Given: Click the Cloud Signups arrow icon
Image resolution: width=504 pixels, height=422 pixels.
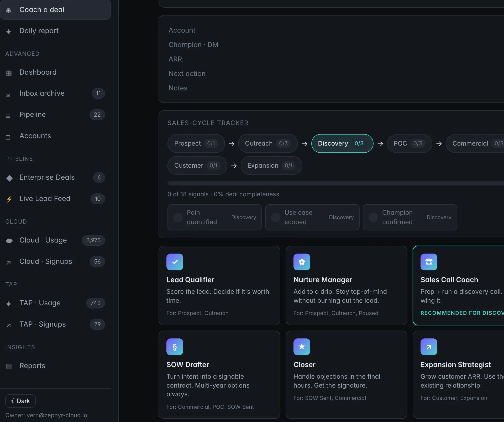Looking at the screenshot, I should pos(8,263).
